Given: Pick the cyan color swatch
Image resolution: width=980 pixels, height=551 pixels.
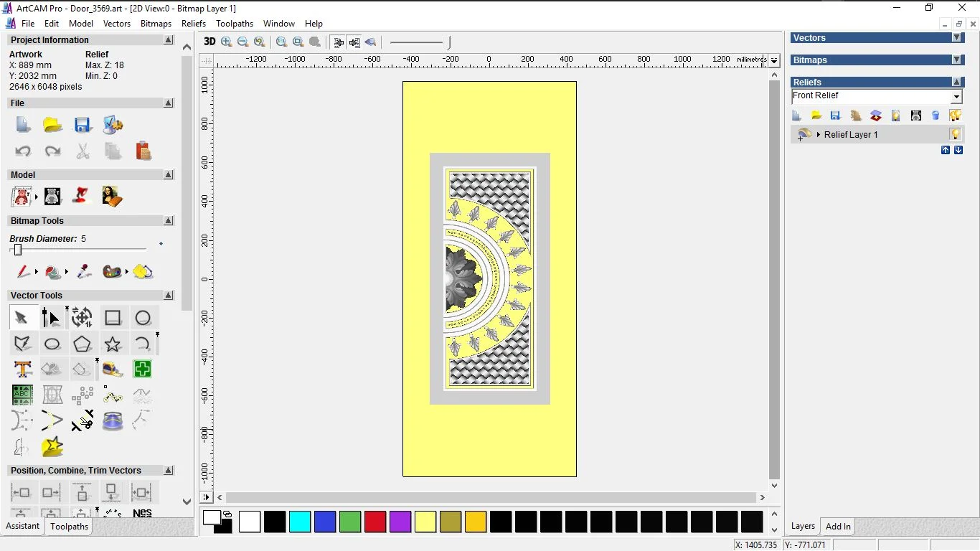Looking at the screenshot, I should click(300, 522).
